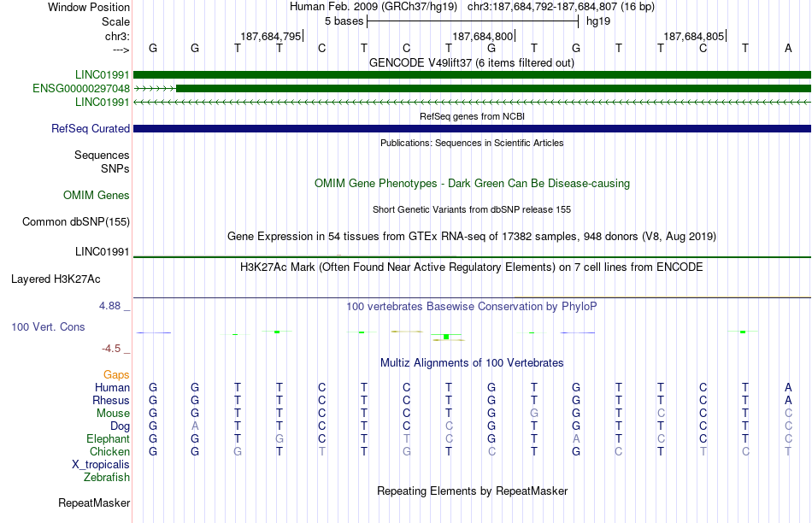Click the Scale track label
This screenshot has height=523, width=812.
click(115, 21)
